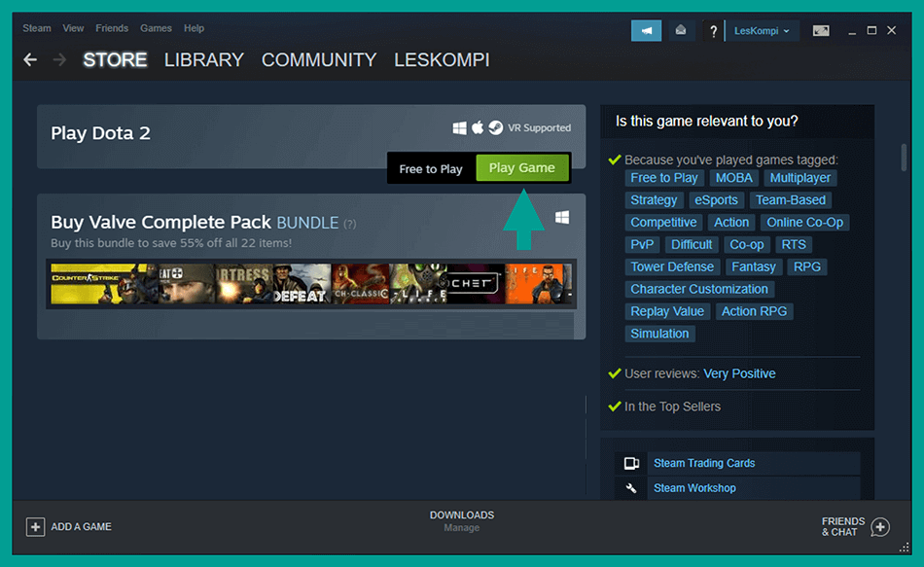Viewport: 924px width, 567px height.
Task: Click the Simulation tag
Action: click(x=659, y=334)
